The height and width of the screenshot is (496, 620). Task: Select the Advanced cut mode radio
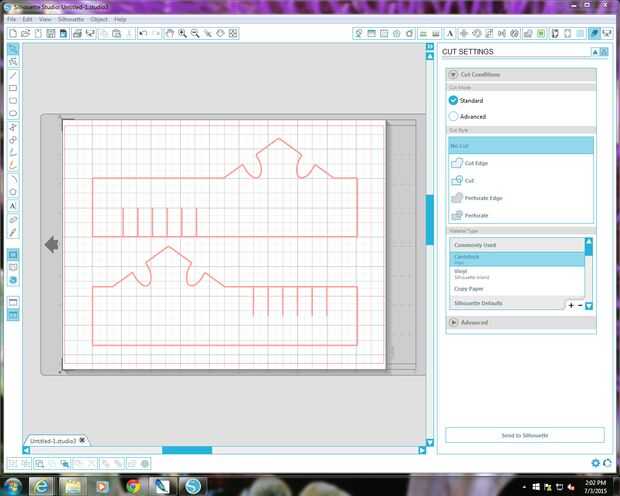453,116
